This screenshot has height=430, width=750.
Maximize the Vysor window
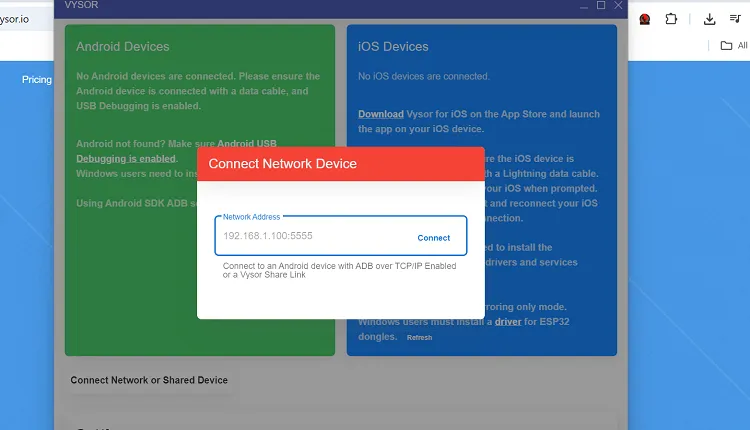pos(601,5)
